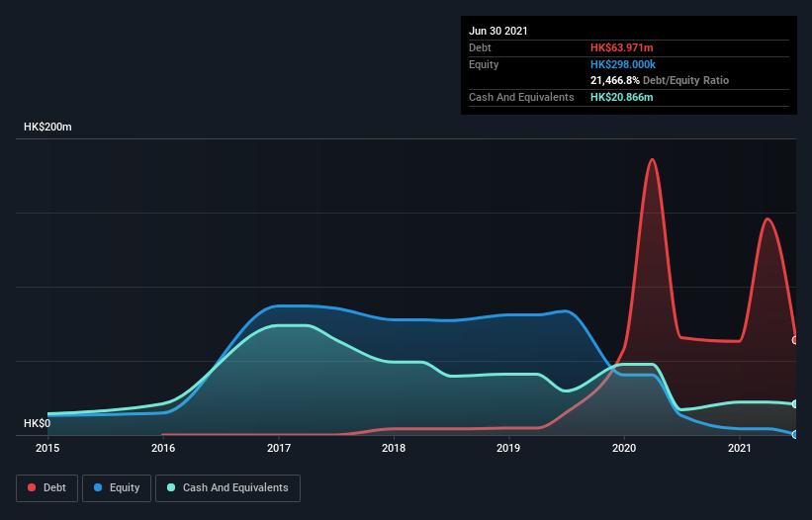
Task: Click the Debt label in the tooltip
Action: point(480,47)
